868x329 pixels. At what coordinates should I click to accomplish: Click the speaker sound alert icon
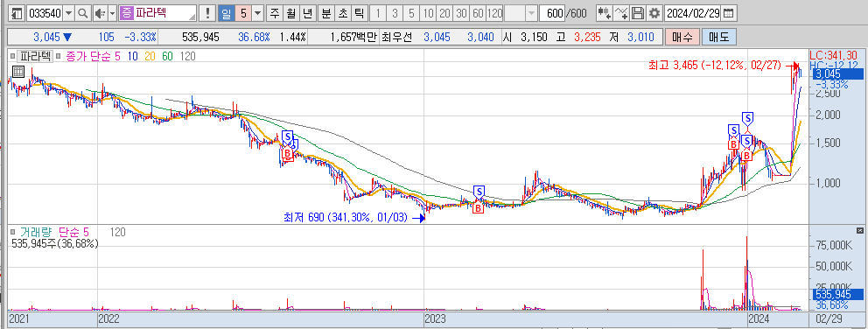pyautogui.click(x=100, y=13)
